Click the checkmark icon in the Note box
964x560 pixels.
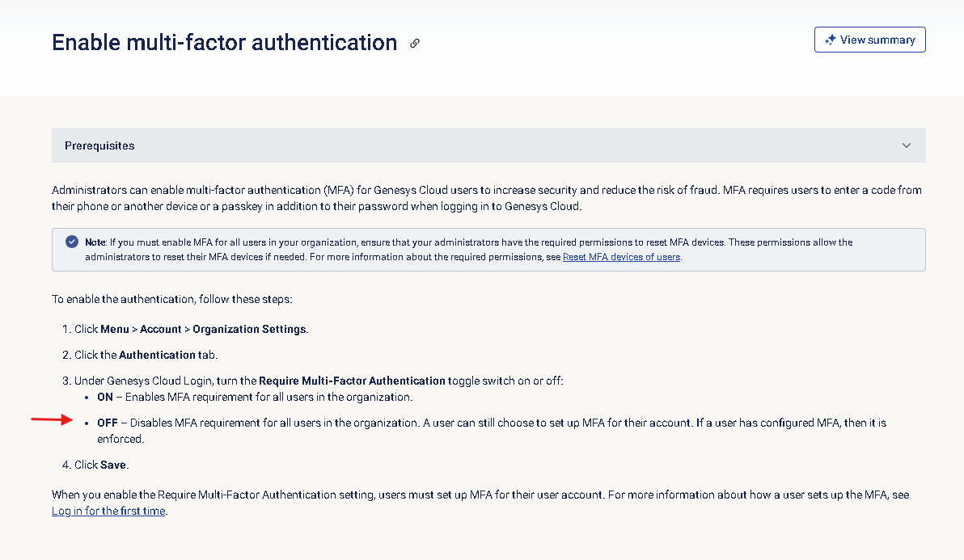tap(71, 242)
